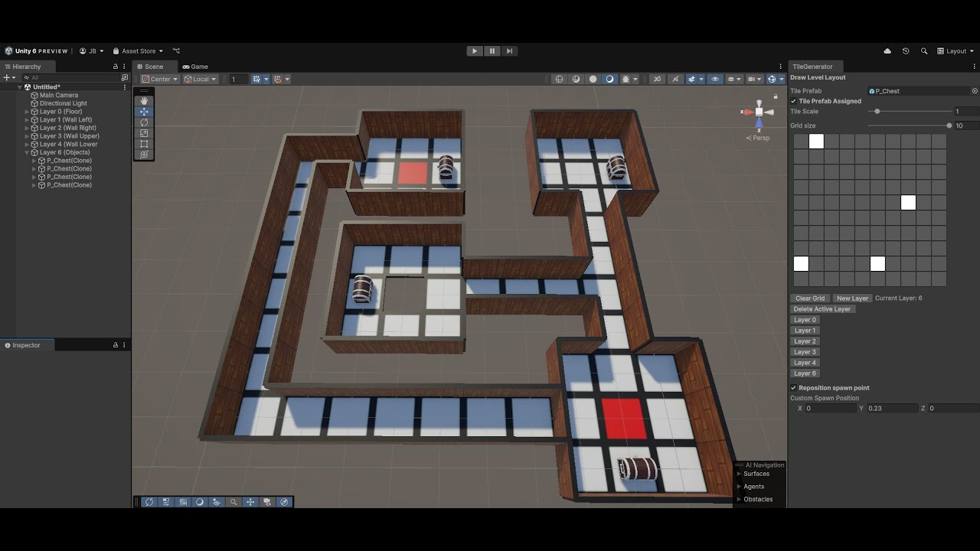Expand Layer 0 (Floor) in Hierarchy
Image resolution: width=980 pixels, height=551 pixels.
point(27,112)
